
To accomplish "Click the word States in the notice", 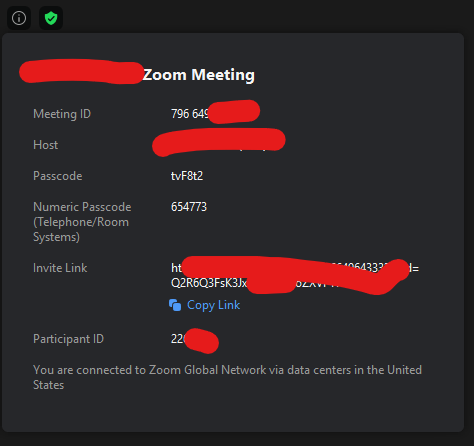I will coord(49,385).
